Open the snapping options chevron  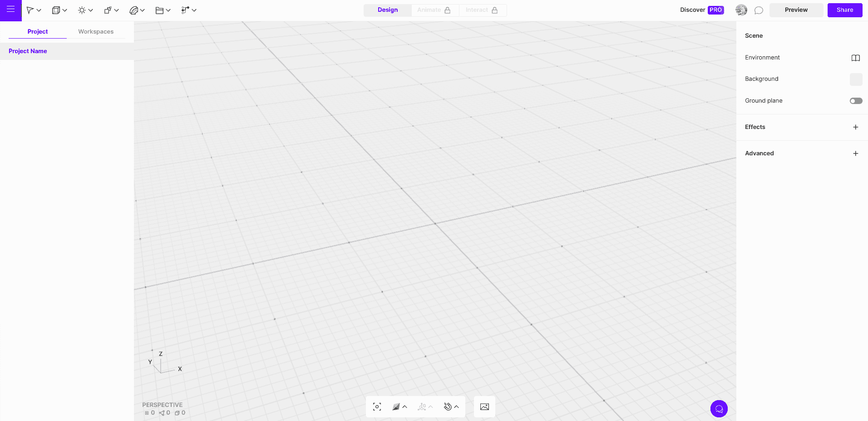click(x=457, y=407)
